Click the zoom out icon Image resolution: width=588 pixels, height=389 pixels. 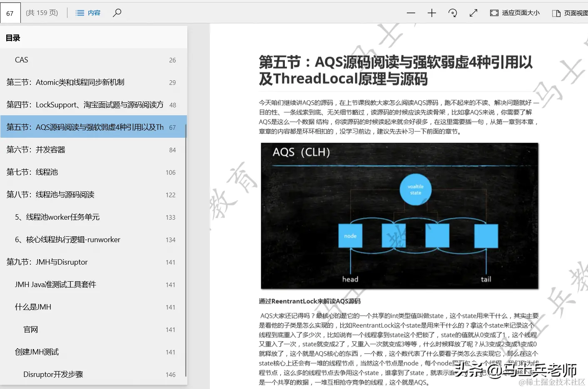click(x=411, y=13)
